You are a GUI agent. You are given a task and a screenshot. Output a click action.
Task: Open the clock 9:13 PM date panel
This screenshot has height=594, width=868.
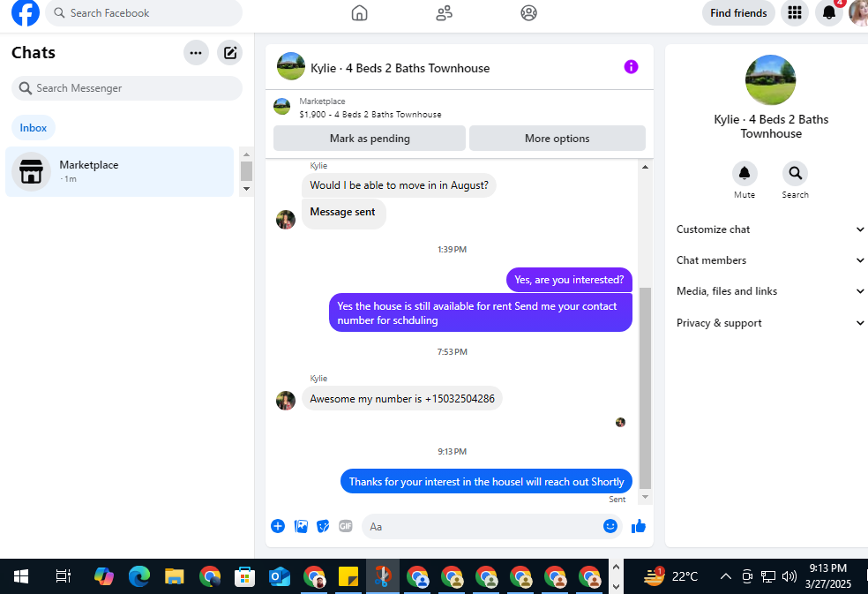point(828,576)
